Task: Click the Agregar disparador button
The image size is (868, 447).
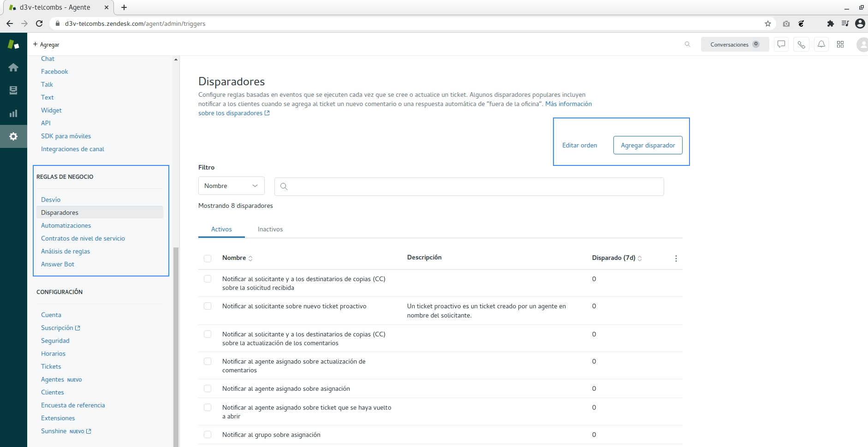Action: 648,145
